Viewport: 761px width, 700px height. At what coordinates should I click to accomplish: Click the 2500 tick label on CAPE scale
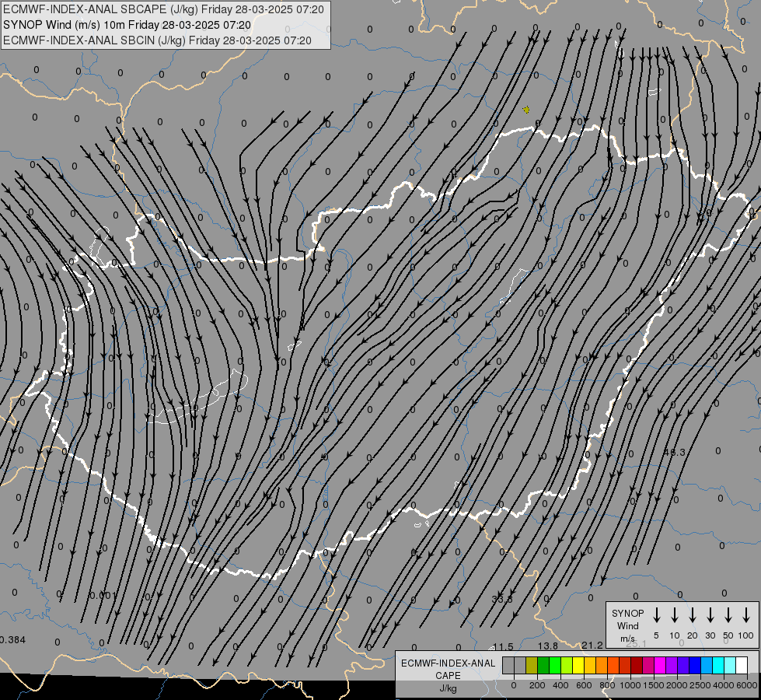700,685
